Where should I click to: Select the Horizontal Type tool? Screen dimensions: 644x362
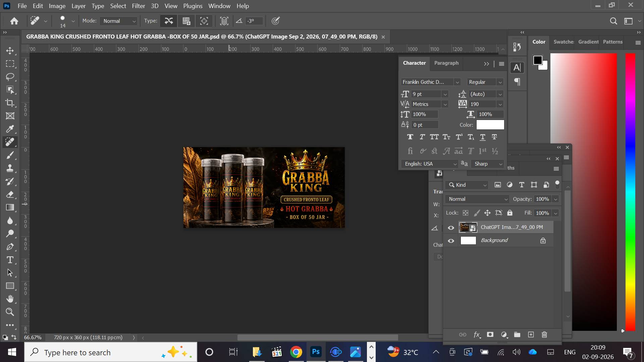coord(10,260)
